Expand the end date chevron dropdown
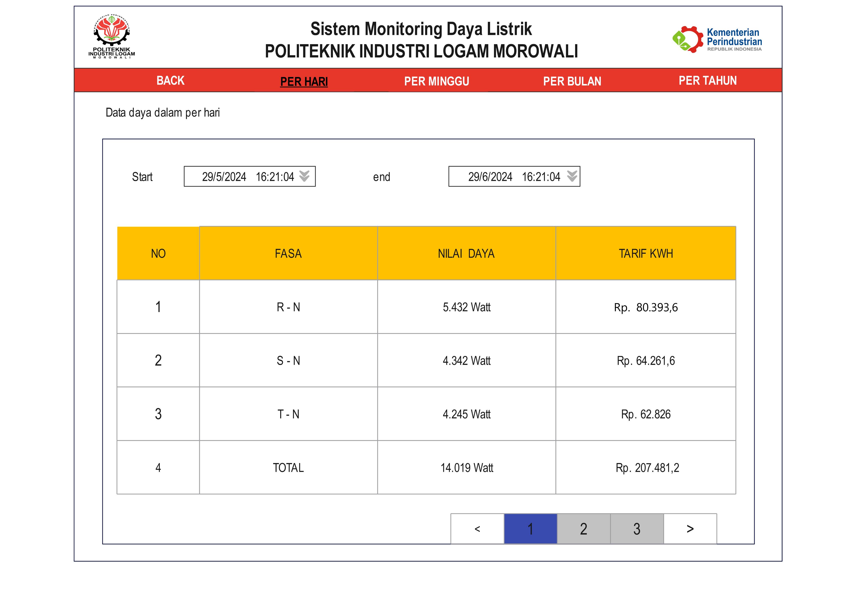 tap(572, 176)
